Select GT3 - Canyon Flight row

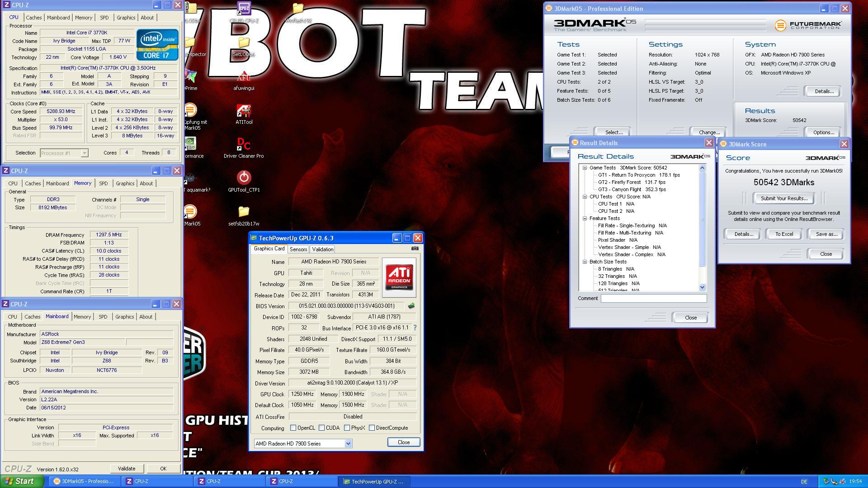point(632,189)
